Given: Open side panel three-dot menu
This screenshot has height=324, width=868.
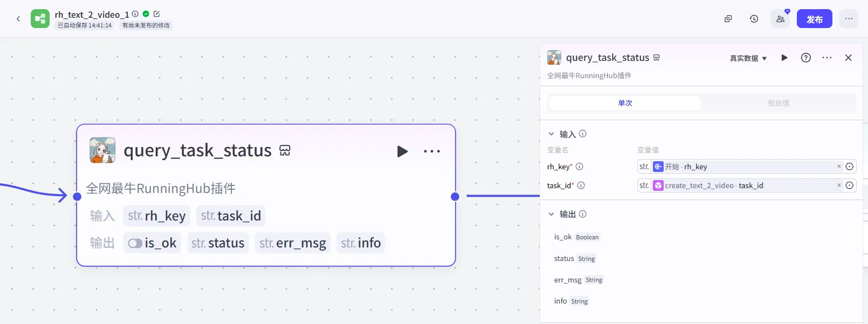Looking at the screenshot, I should (x=827, y=58).
